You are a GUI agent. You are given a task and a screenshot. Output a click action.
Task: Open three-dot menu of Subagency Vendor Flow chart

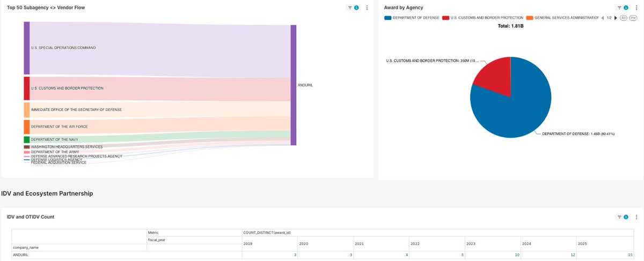(367, 8)
